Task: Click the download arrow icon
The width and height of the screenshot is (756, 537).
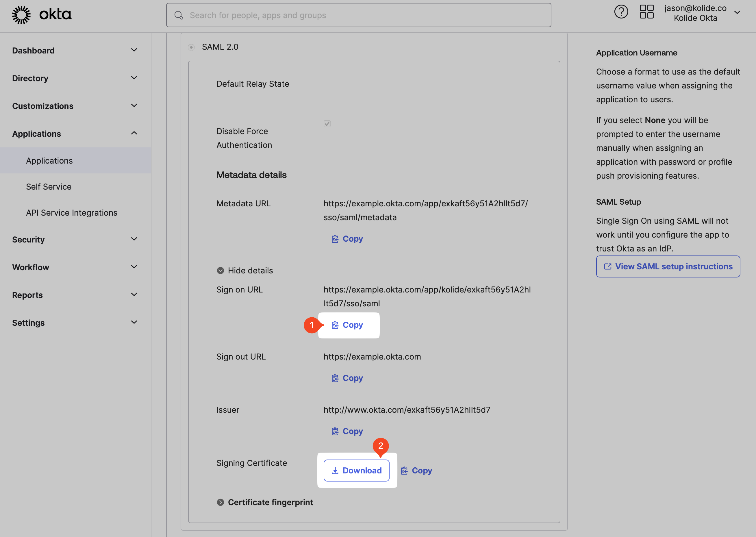Action: point(335,471)
